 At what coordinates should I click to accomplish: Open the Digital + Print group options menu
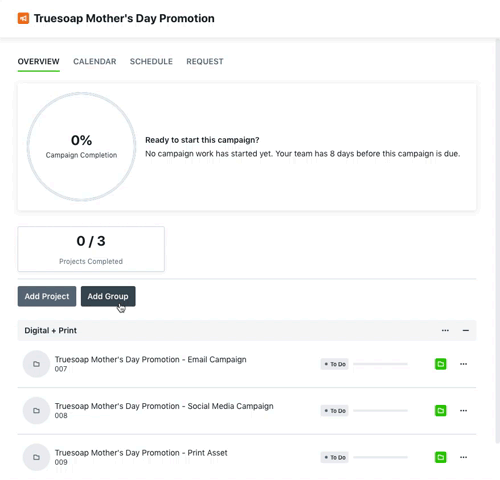tap(445, 330)
